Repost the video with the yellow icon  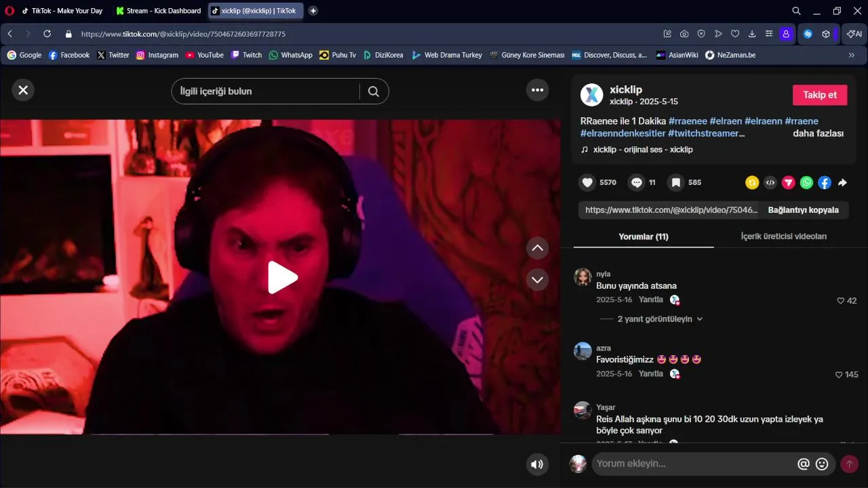pos(752,182)
